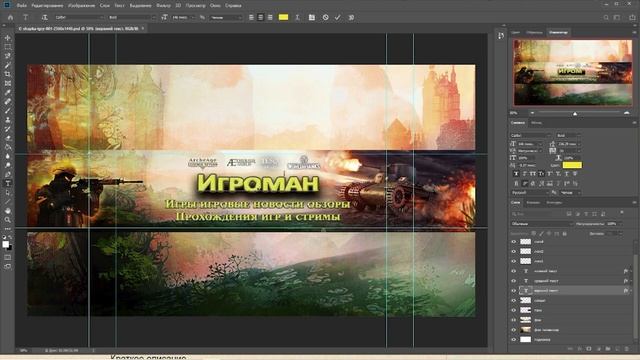Add layer mask icon in Layers panel

tap(589, 349)
